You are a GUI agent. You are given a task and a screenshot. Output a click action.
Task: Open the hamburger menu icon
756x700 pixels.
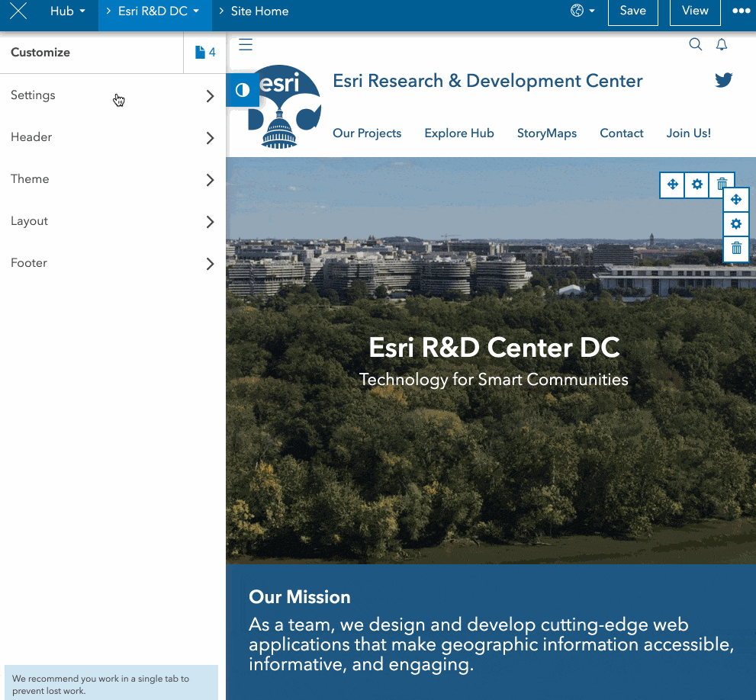pos(246,45)
